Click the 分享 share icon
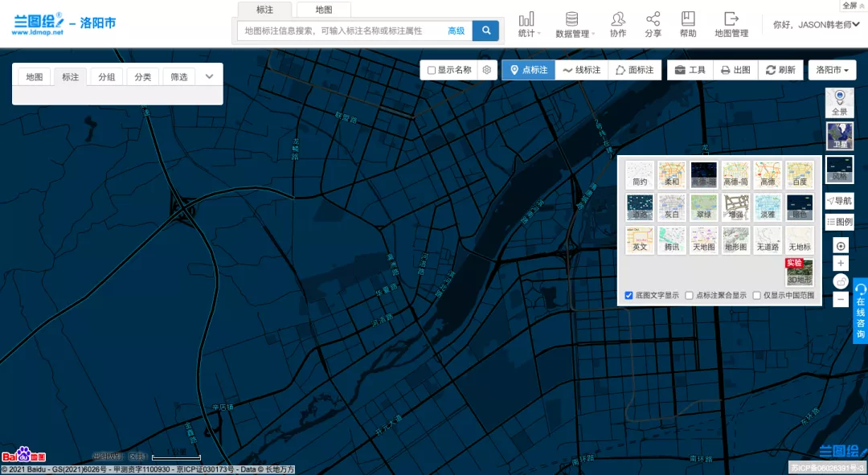Viewport: 868px width, 475px height. pos(653,25)
